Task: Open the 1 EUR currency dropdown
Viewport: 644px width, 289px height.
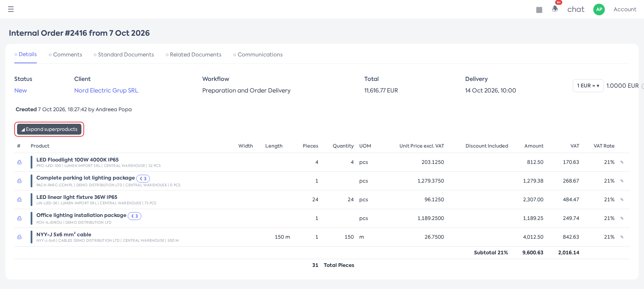Action: [x=588, y=86]
